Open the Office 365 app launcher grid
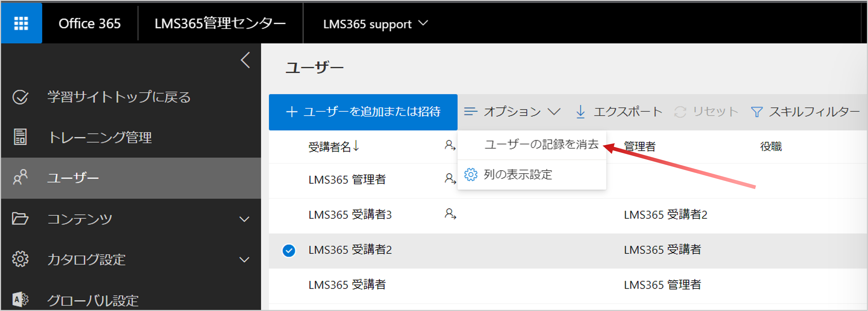 (21, 23)
